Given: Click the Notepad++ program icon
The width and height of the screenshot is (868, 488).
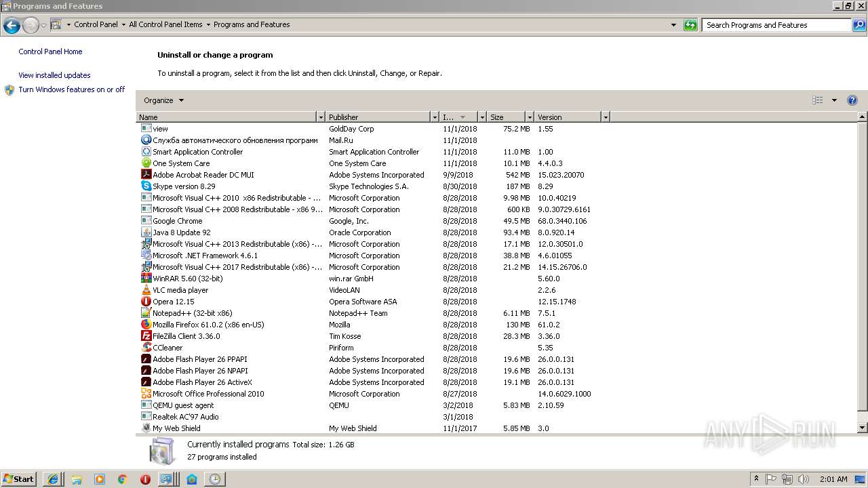Looking at the screenshot, I should point(146,312).
